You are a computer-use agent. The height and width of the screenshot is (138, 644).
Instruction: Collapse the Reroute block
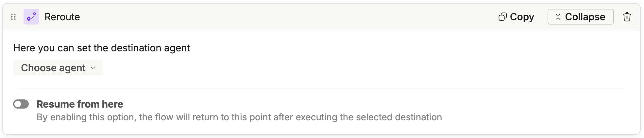click(581, 17)
